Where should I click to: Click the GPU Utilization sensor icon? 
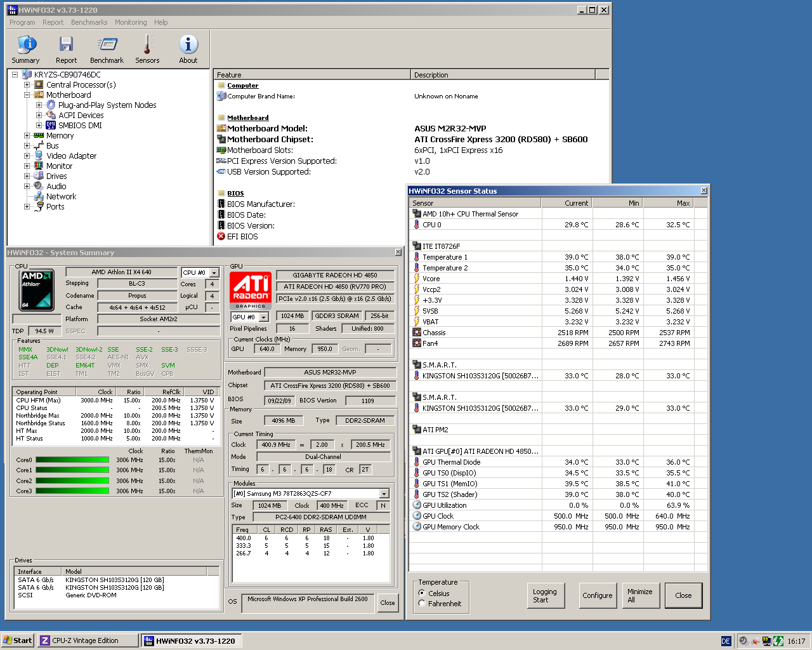tap(417, 505)
